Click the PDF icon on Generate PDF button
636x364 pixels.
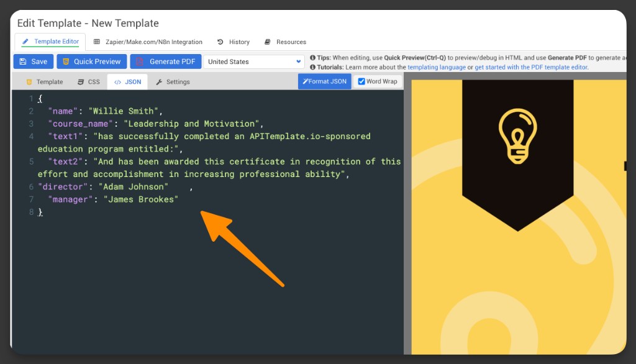click(x=139, y=61)
